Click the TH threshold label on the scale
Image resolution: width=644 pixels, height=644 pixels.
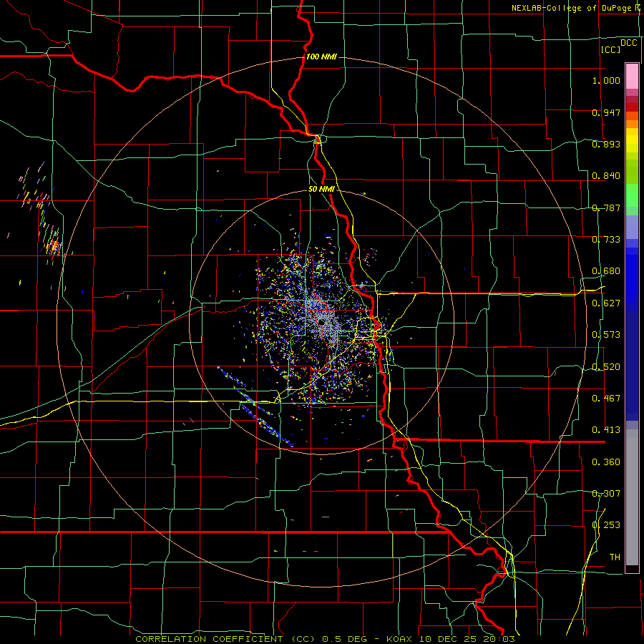(x=615, y=557)
